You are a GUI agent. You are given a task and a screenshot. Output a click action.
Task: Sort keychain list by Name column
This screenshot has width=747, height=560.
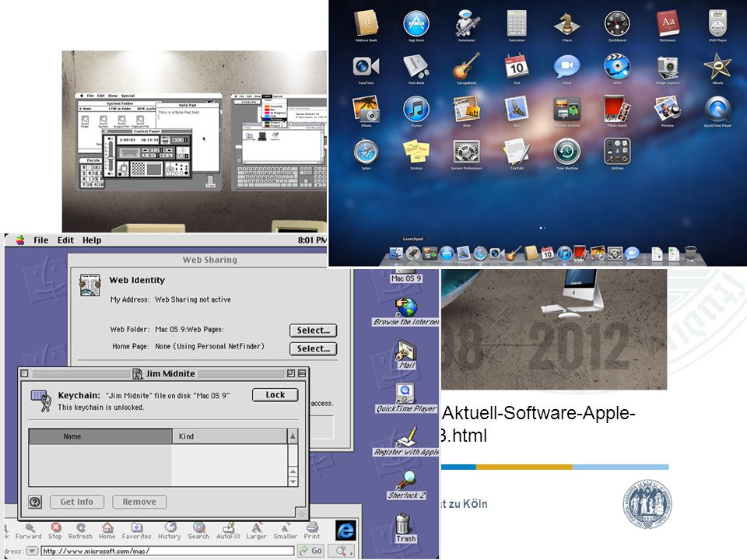[100, 436]
